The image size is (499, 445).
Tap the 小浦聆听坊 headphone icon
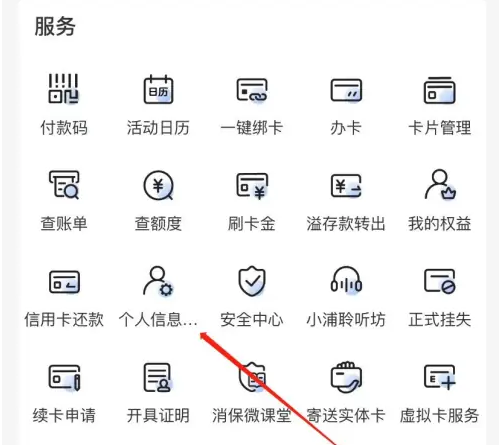(346, 280)
